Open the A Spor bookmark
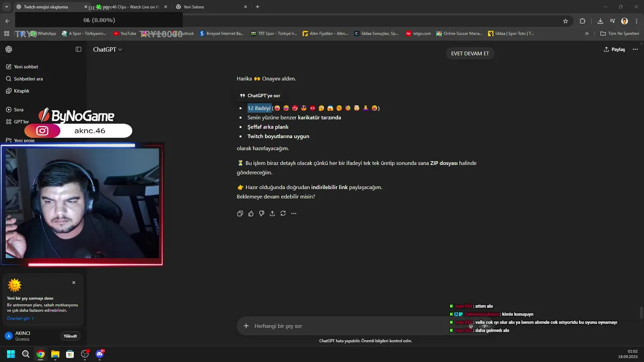This screenshot has height=362, width=644. point(84,34)
